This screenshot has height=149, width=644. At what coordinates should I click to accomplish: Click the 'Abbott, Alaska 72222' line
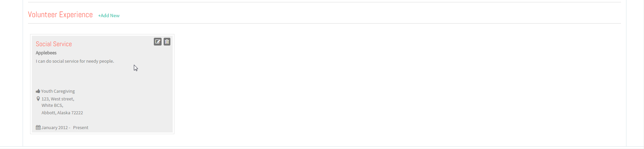pos(62,113)
